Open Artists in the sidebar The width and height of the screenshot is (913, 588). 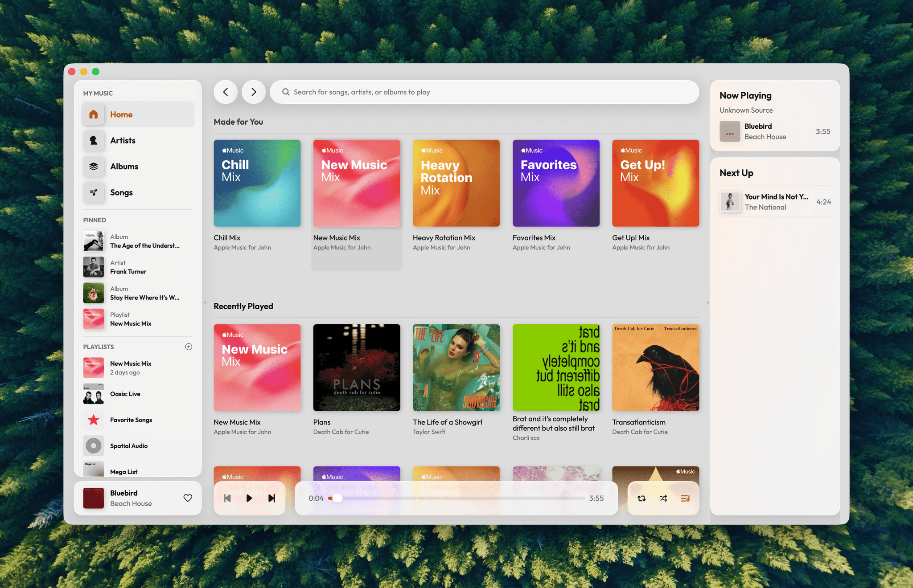[x=123, y=140]
